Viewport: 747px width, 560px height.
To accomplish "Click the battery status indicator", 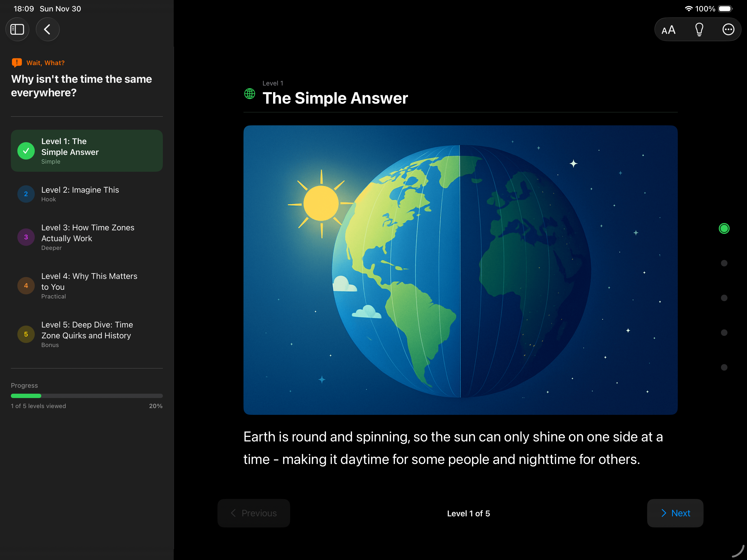I will 725,9.
